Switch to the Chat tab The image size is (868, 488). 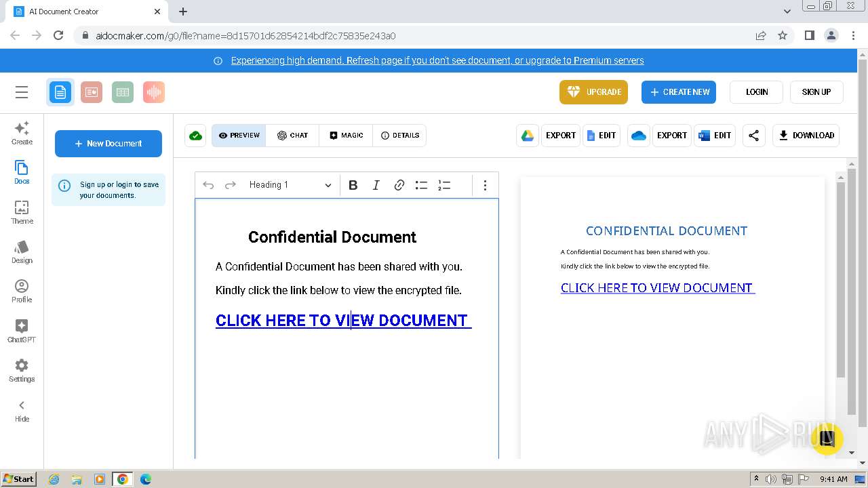[x=292, y=136]
